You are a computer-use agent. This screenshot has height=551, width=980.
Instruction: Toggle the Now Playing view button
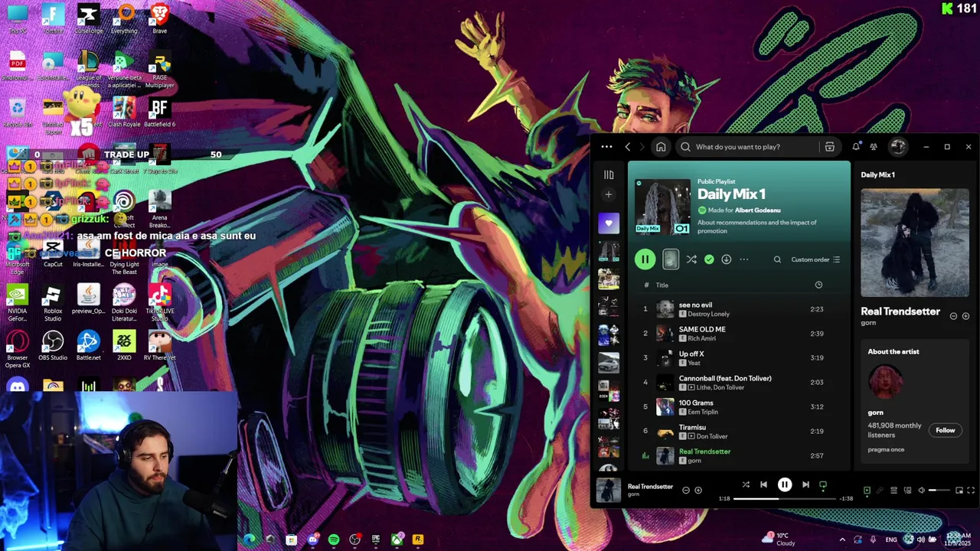tap(867, 491)
